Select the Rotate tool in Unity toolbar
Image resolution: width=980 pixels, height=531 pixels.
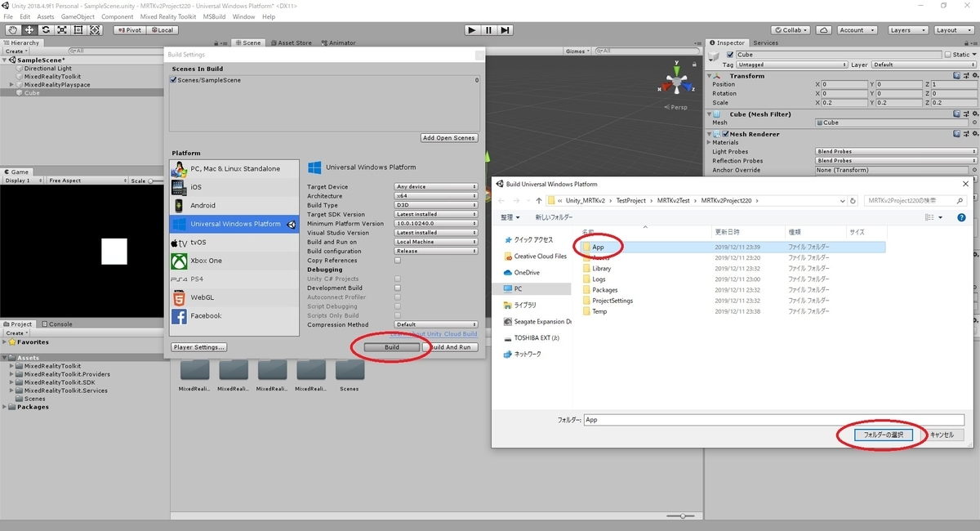(45, 30)
